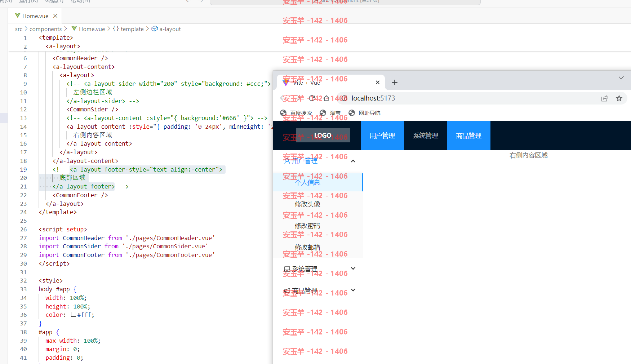Close the Vite + Vue browser tab
631x364 pixels.
(x=378, y=82)
